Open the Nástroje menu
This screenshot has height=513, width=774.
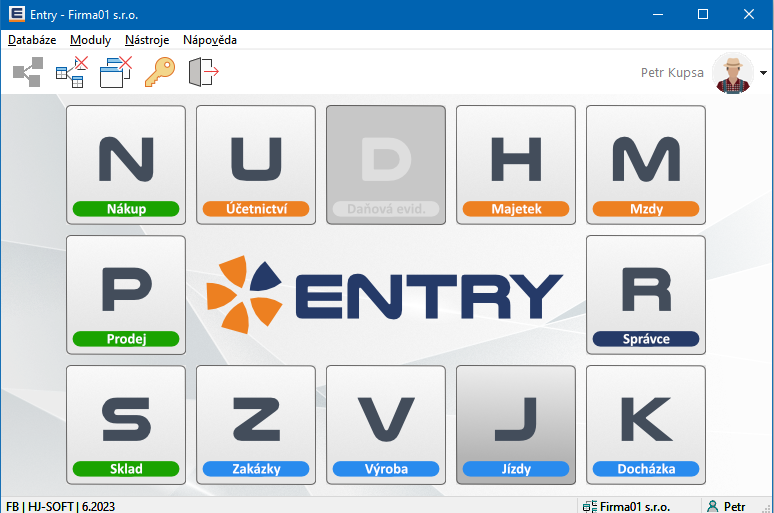(x=147, y=40)
